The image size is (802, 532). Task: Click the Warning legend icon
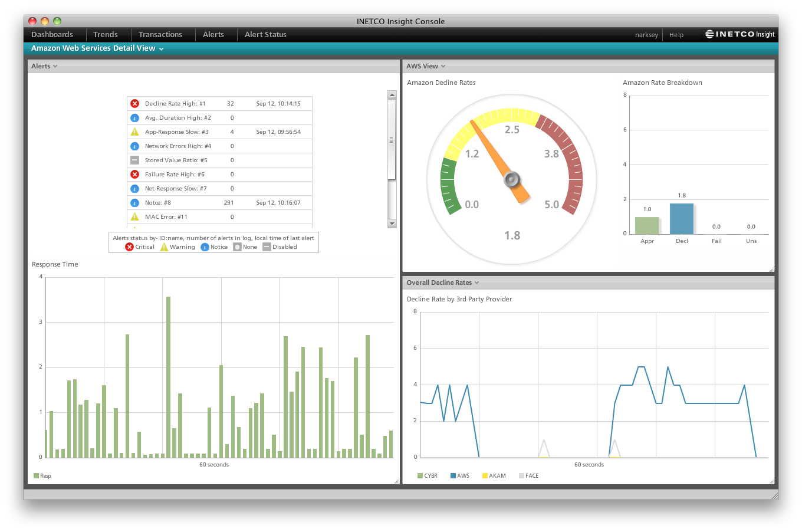point(164,247)
